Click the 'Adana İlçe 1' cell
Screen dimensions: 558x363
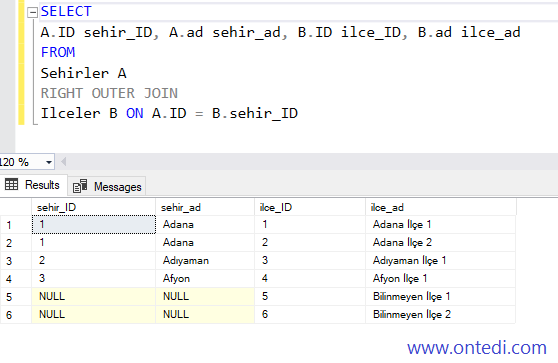[441, 225]
